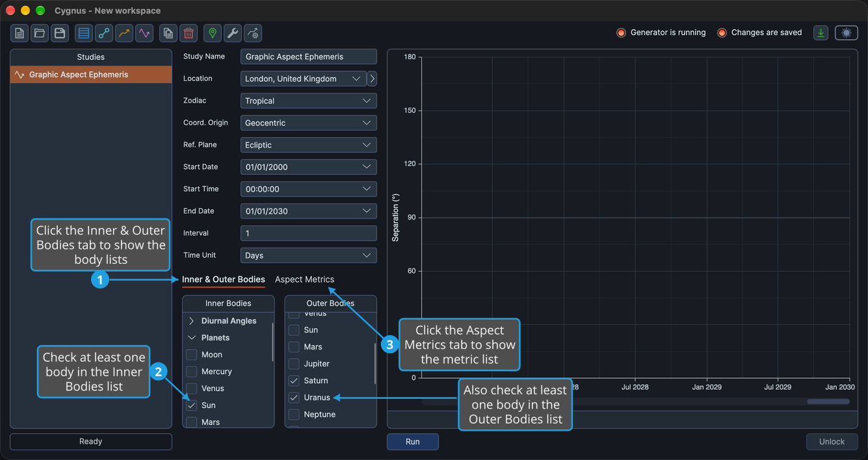The image size is (868, 460).
Task: Click the chart's horizontal scrollbar thumb
Action: pos(828,402)
